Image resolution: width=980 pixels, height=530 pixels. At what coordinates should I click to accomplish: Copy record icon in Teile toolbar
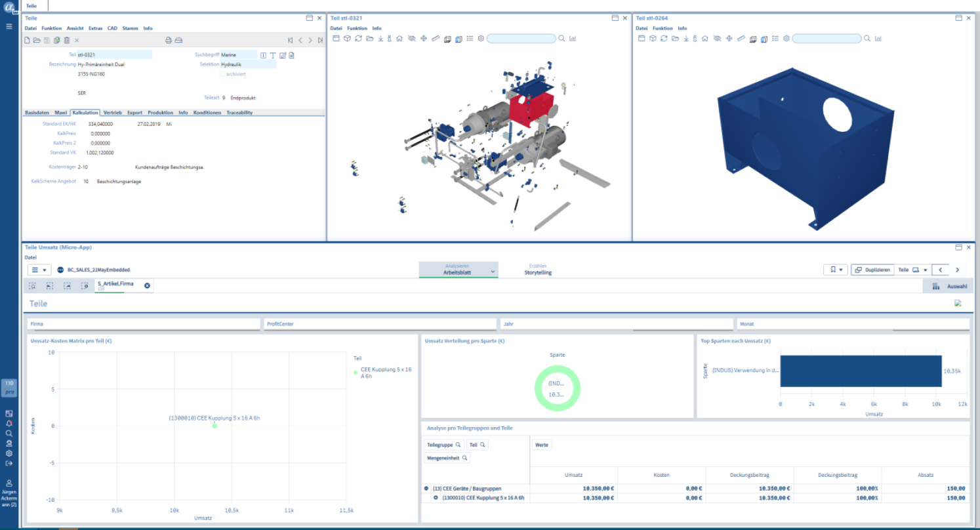point(56,41)
